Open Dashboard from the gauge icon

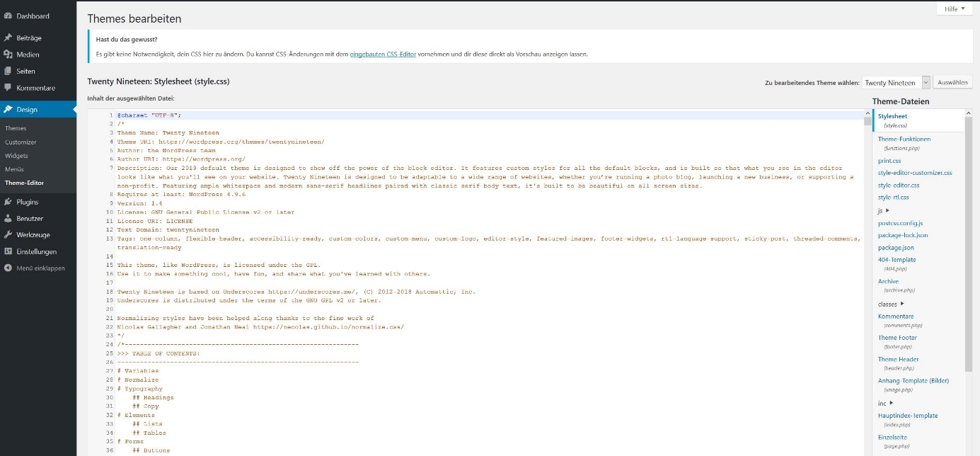8,16
